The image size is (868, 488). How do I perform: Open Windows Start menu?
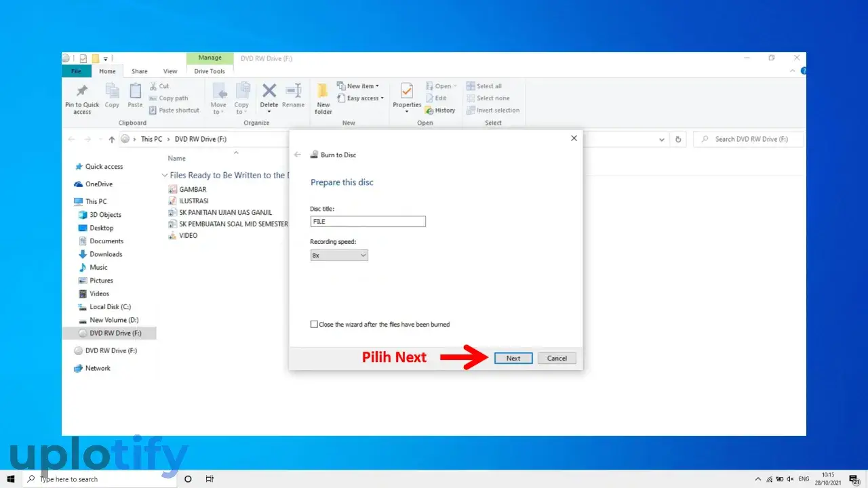point(11,479)
